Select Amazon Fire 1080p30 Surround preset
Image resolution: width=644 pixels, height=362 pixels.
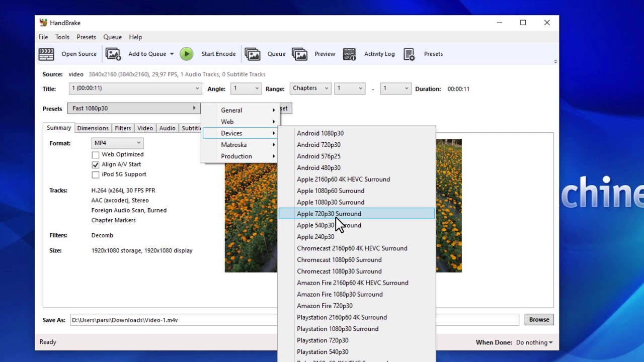[356, 295]
